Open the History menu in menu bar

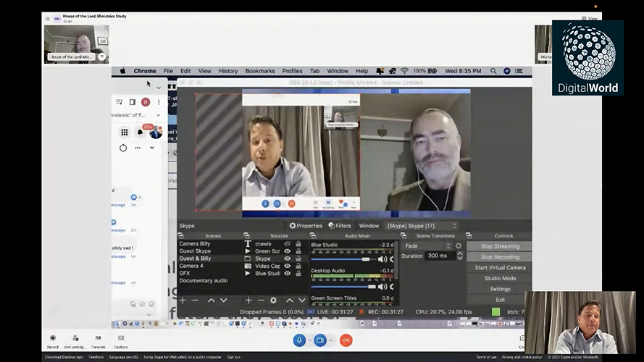tap(227, 71)
